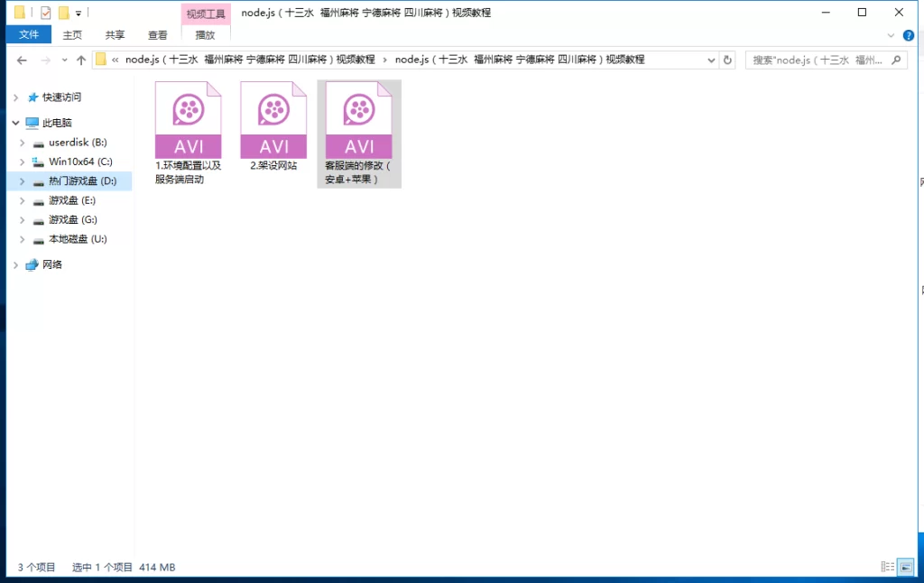This screenshot has height=583, width=924.
Task: Expand the 网络 node in sidebar
Action: pos(15,264)
